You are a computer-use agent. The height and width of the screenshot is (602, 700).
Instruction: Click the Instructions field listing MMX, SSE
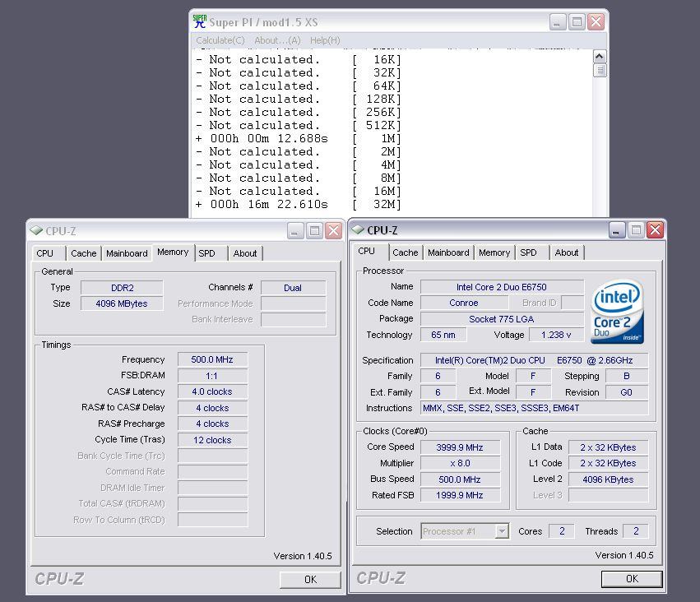point(535,408)
